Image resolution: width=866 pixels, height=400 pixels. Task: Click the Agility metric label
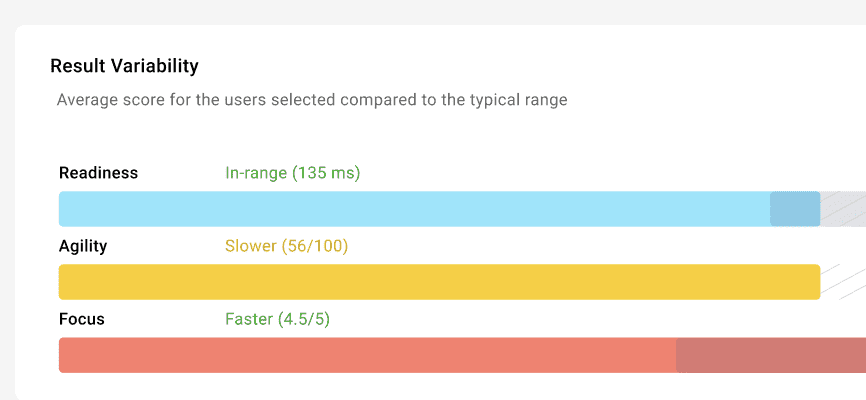pos(83,246)
